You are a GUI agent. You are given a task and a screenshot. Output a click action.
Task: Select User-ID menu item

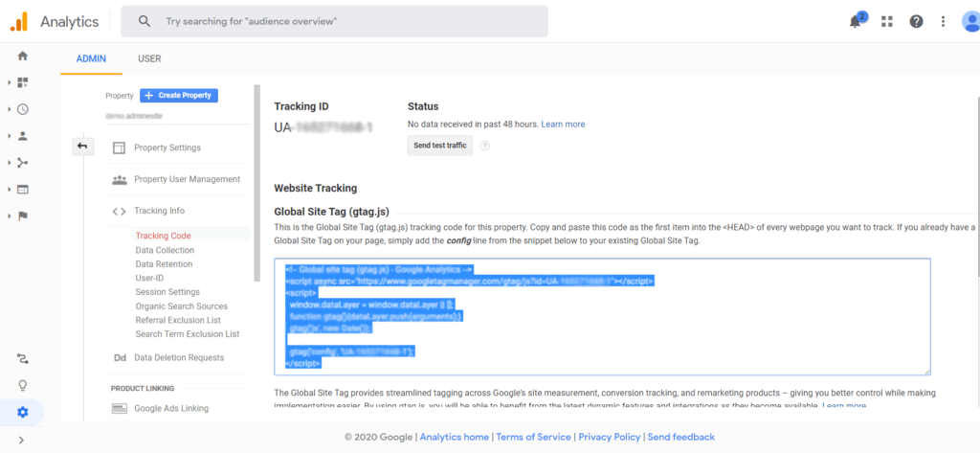[149, 278]
